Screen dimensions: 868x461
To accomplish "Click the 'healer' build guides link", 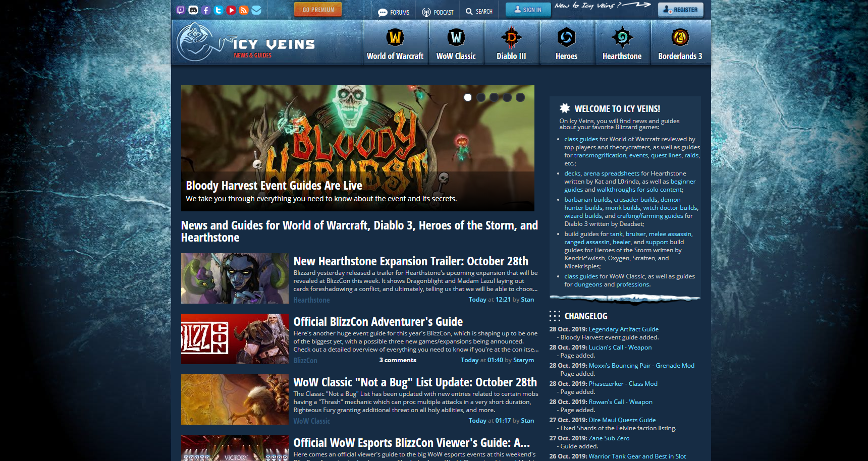I will click(622, 242).
